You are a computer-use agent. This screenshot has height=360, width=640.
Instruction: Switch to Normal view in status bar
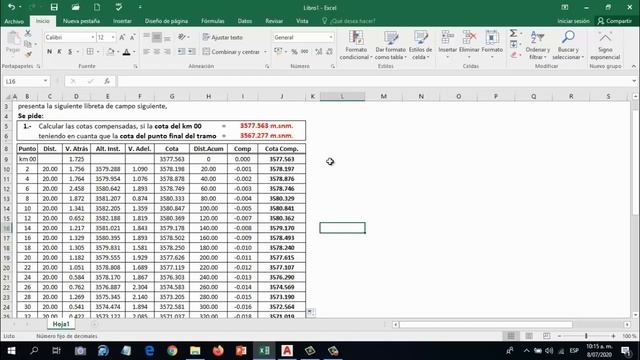pos(511,336)
